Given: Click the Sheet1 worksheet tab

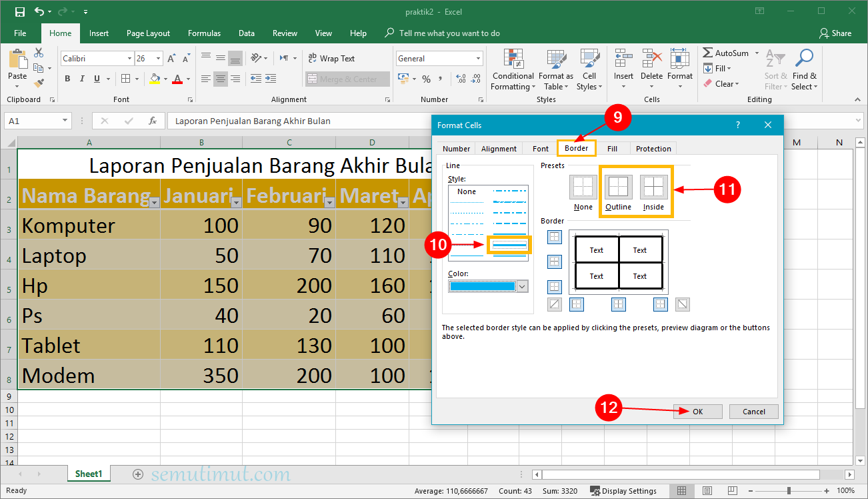Looking at the screenshot, I should [x=89, y=473].
